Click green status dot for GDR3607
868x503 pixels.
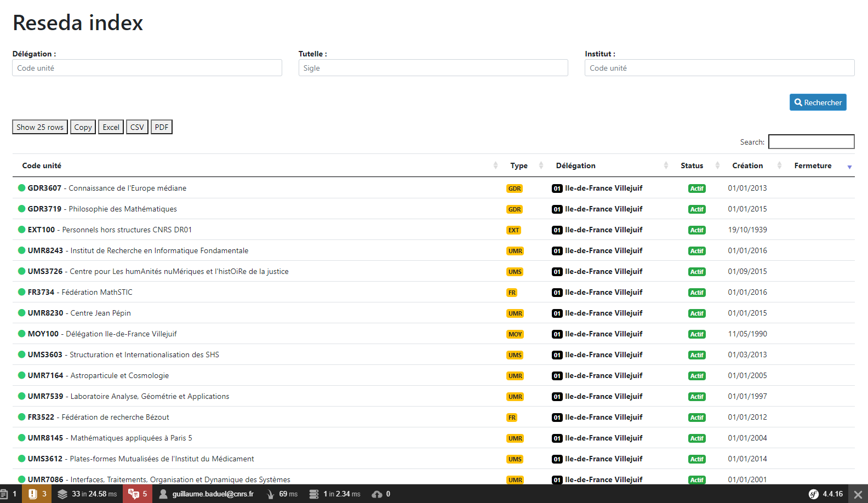(22, 188)
